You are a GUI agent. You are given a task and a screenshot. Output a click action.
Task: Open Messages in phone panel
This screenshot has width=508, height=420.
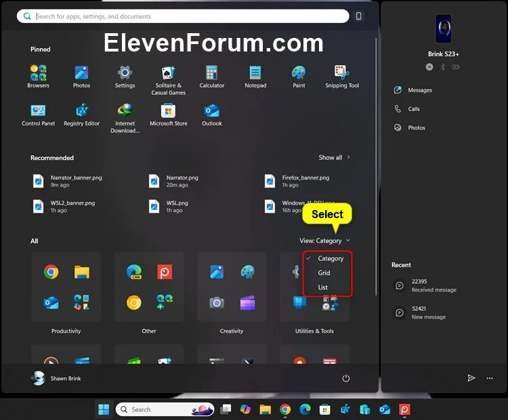pyautogui.click(x=413, y=90)
